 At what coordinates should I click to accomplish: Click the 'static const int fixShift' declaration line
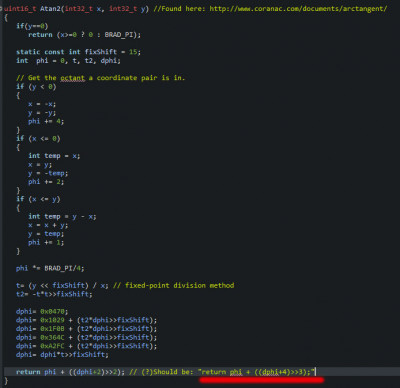coord(79,52)
